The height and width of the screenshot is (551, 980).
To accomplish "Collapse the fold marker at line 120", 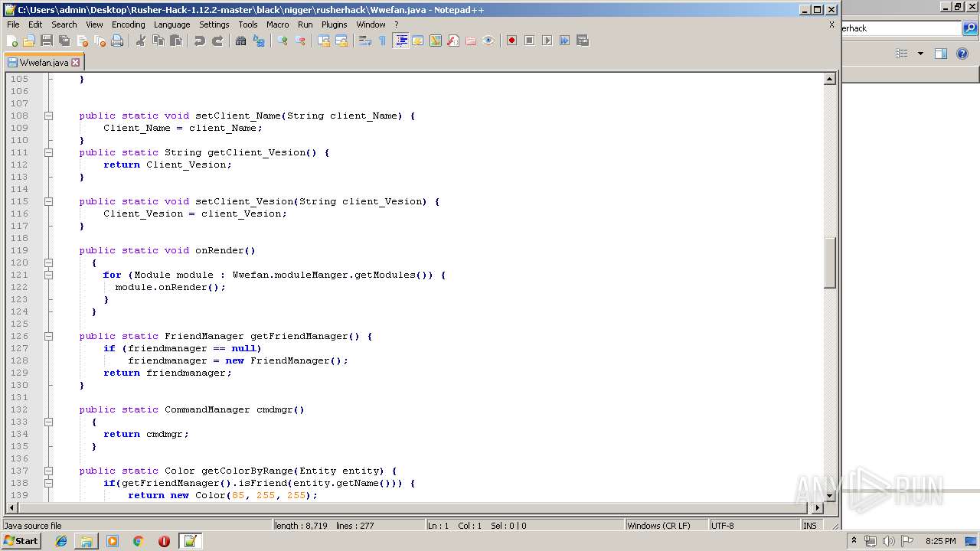I will [x=48, y=262].
